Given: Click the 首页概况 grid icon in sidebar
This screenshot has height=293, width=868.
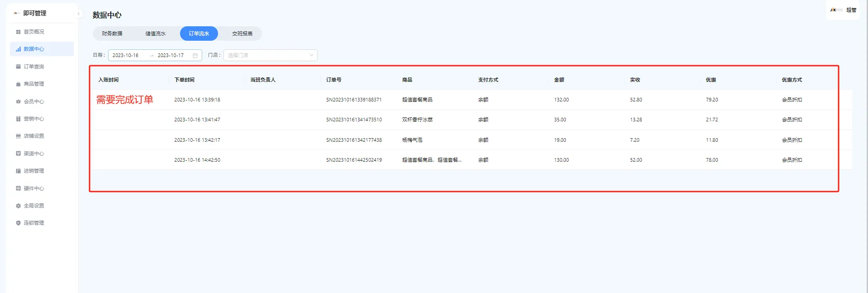Looking at the screenshot, I should [x=18, y=32].
